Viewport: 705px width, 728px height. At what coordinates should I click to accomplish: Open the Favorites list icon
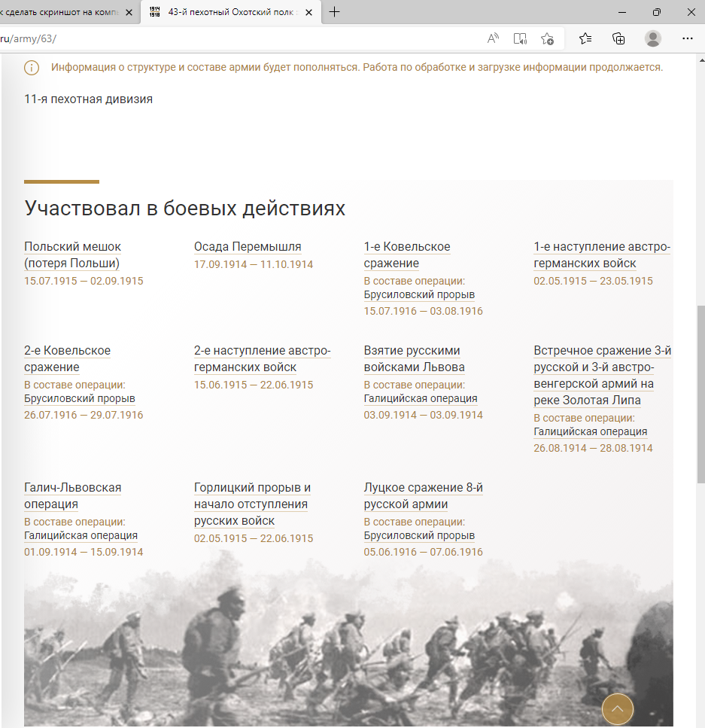[585, 38]
